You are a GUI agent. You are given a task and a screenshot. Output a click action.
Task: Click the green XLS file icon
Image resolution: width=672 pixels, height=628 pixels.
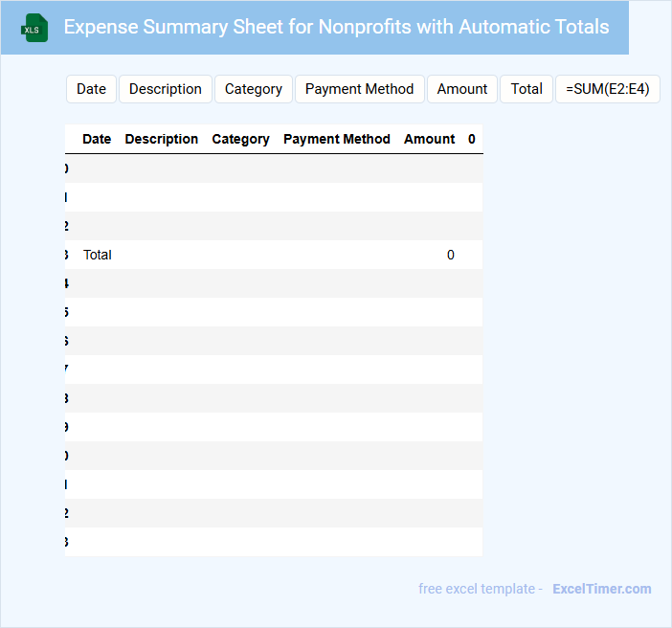click(x=34, y=28)
